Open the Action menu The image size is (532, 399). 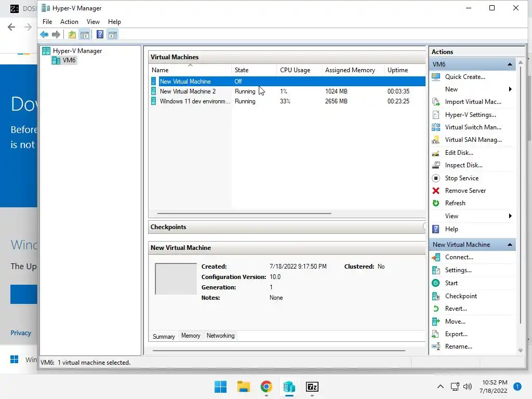tap(69, 22)
